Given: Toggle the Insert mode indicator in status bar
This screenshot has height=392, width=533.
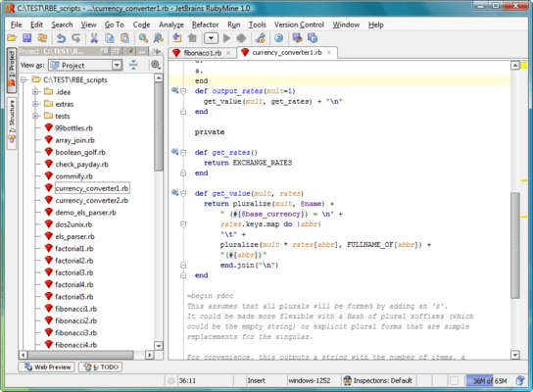Looking at the screenshot, I should (x=257, y=381).
